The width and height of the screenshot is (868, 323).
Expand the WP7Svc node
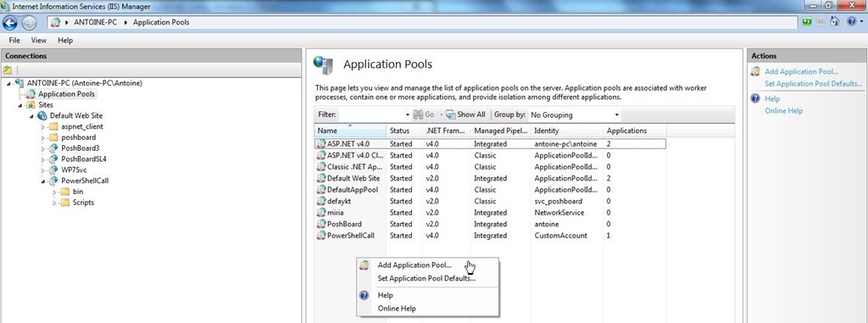[43, 170]
